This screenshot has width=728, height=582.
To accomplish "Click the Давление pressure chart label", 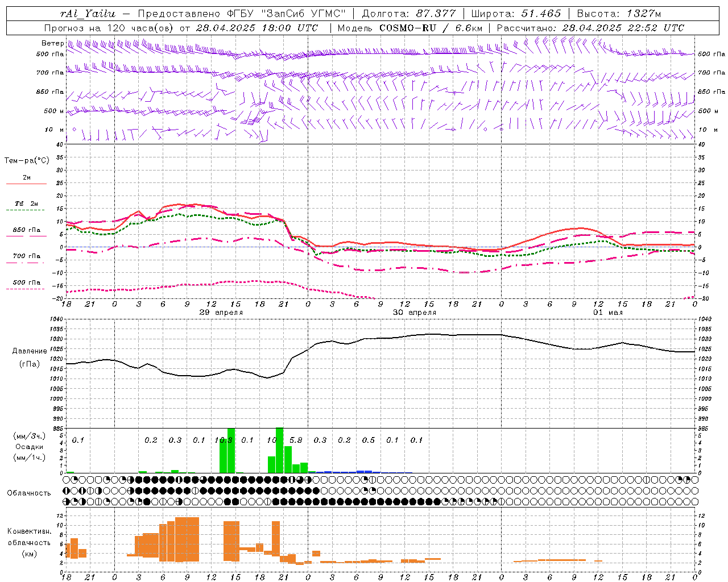I will coord(30,351).
